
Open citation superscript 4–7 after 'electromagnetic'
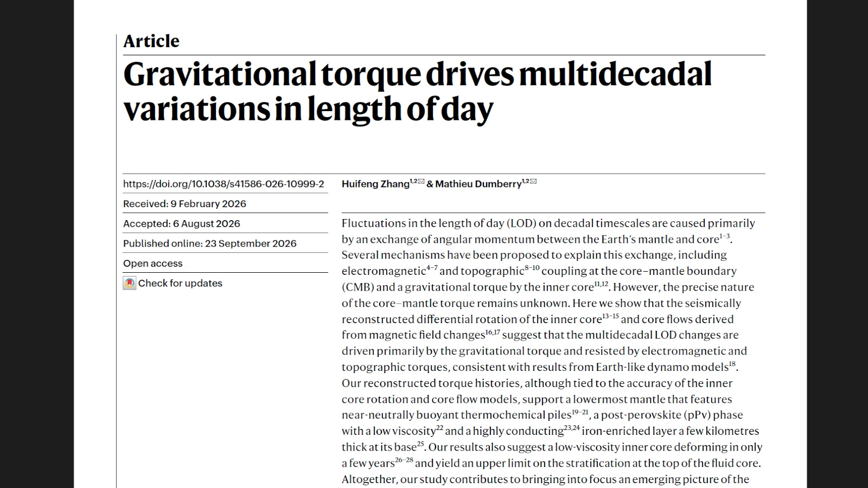[x=432, y=267]
